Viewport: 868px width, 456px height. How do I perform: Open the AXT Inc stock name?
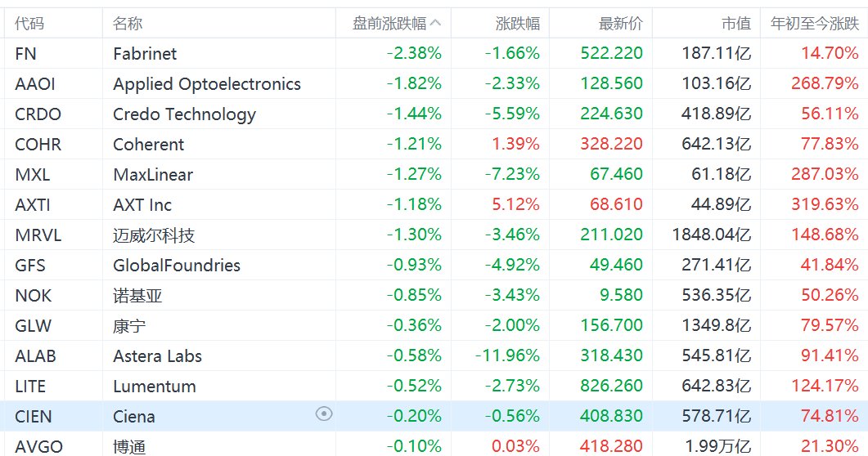click(142, 205)
